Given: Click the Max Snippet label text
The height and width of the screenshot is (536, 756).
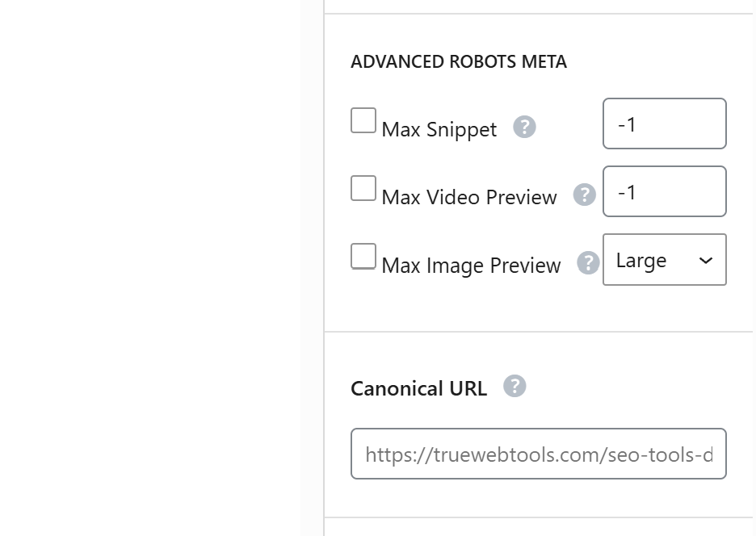Looking at the screenshot, I should [439, 130].
